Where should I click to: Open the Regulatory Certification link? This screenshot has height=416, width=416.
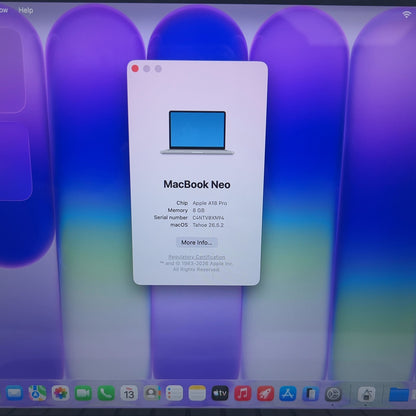[197, 257]
